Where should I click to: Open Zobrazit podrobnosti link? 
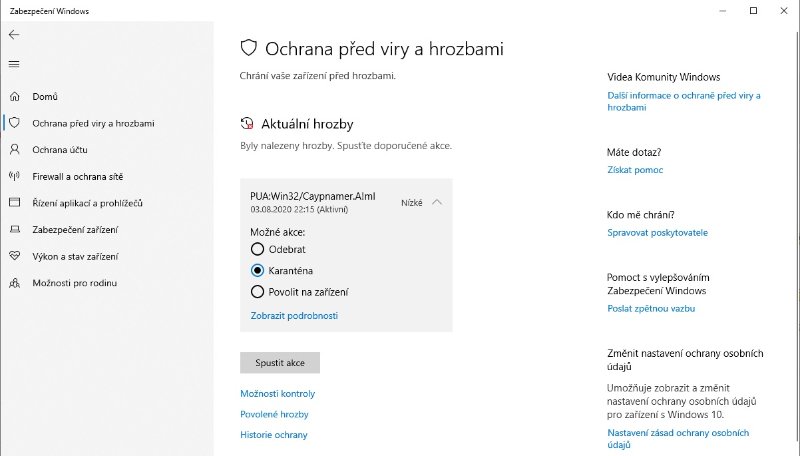[294, 316]
